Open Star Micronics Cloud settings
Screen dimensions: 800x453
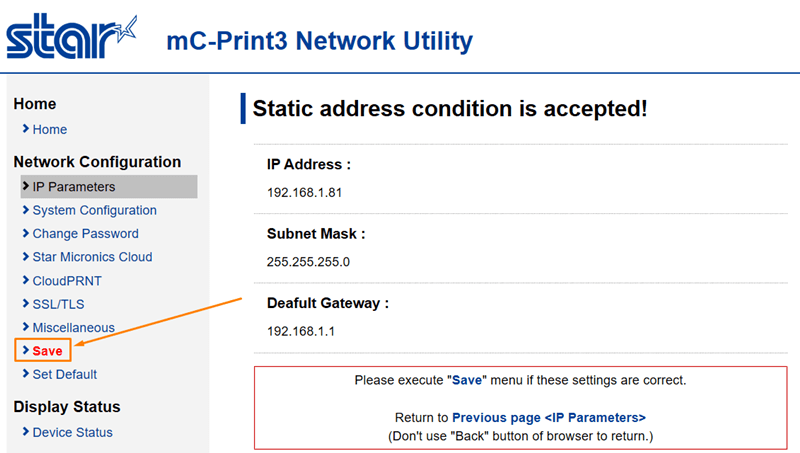(92, 257)
